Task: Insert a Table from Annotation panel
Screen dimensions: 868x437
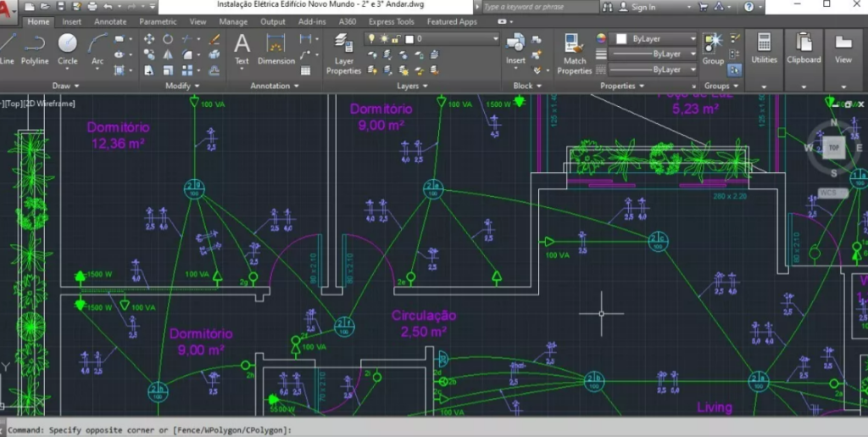Action: 305,70
